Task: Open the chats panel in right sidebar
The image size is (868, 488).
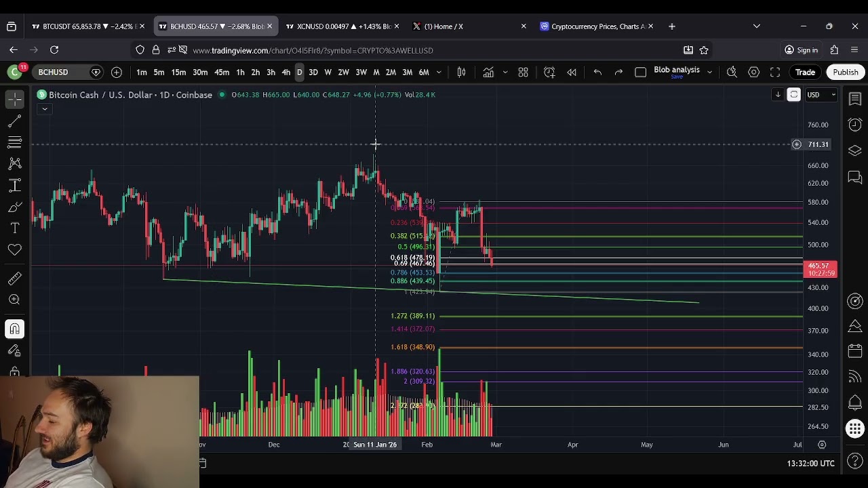Action: coord(854,178)
